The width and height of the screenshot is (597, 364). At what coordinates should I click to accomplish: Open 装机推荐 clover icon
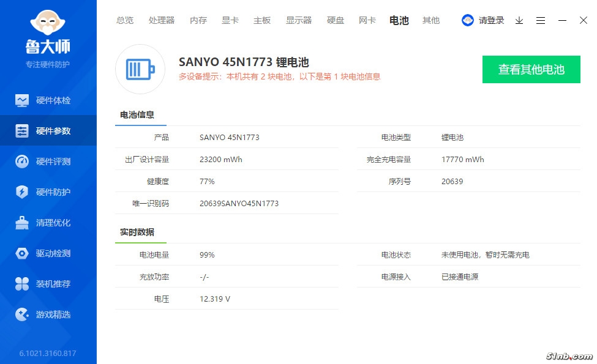click(x=22, y=284)
